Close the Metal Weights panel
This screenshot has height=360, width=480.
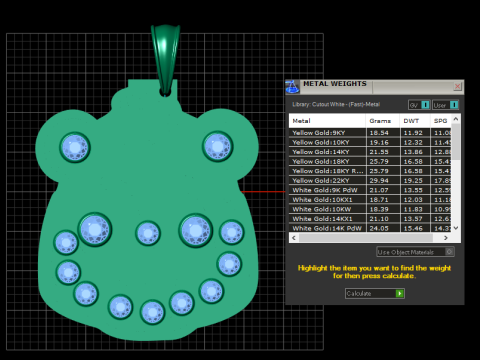pos(457,87)
